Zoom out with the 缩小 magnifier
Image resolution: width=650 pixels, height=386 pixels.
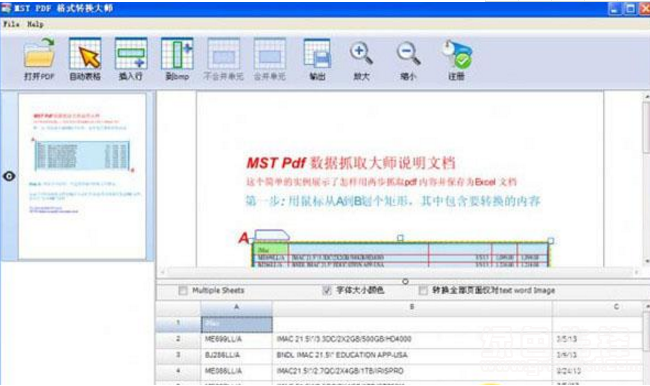(408, 58)
